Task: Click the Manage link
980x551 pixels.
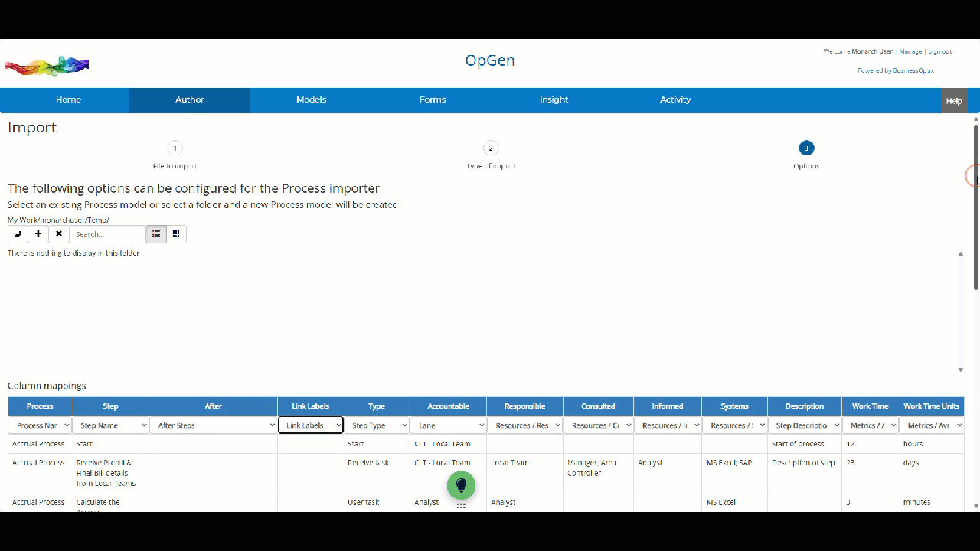Action: [910, 51]
